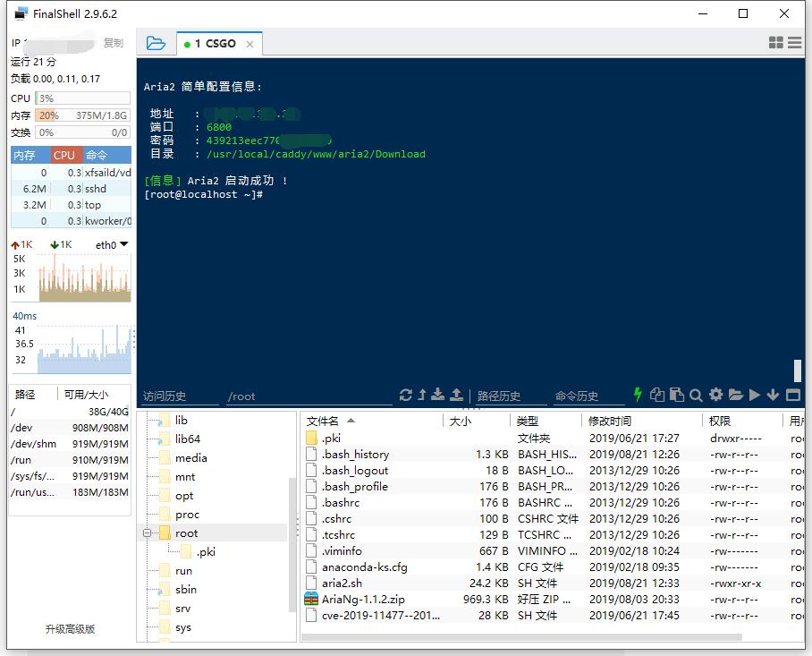
Task: Click the 交换 swap usage bar
Action: pyautogui.click(x=82, y=132)
